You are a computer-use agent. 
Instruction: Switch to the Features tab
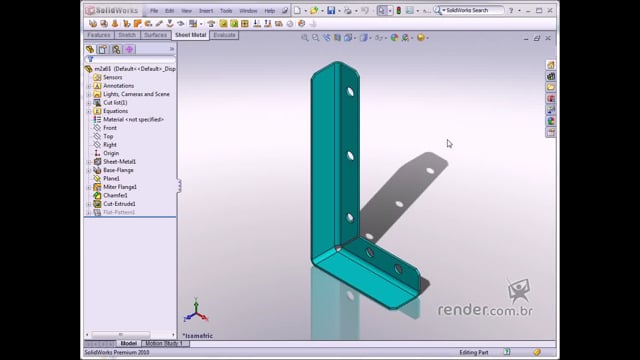pyautogui.click(x=99, y=35)
